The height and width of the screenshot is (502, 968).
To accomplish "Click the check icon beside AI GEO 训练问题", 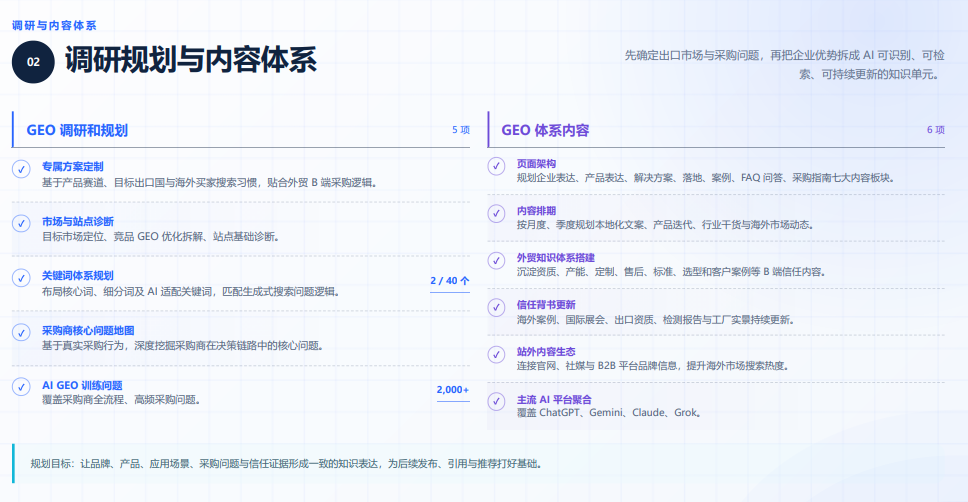I will point(22,387).
